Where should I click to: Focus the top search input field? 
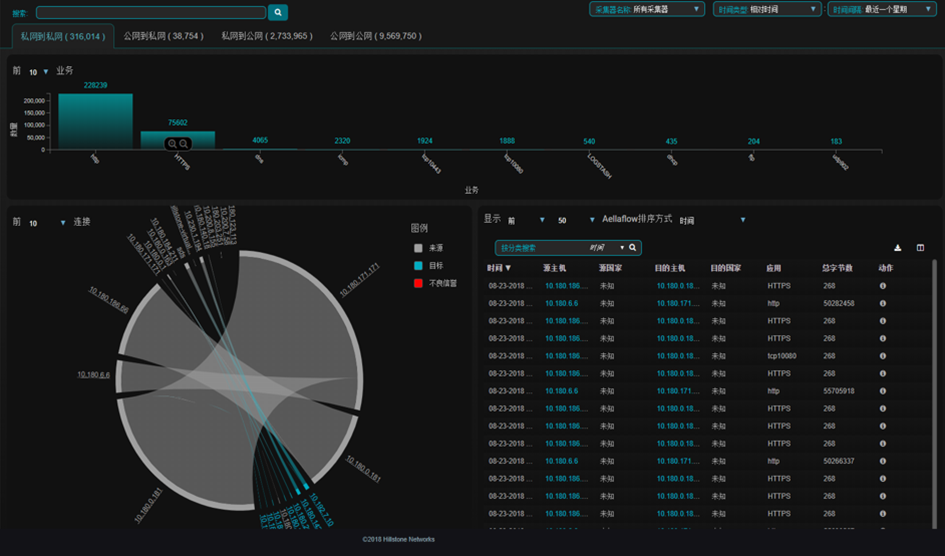[150, 13]
